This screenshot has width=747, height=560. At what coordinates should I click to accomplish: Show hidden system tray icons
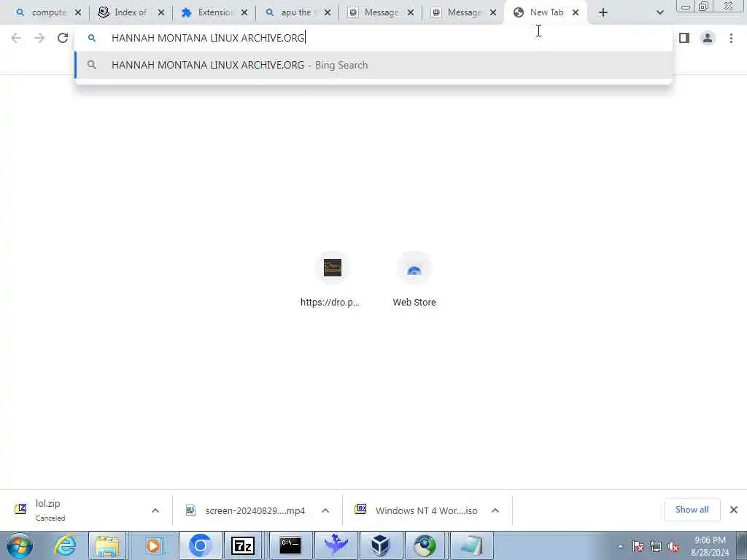click(620, 547)
